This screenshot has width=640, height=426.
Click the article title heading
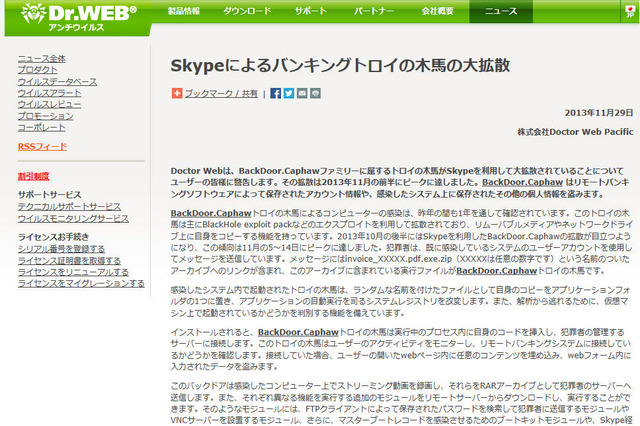tap(340, 65)
